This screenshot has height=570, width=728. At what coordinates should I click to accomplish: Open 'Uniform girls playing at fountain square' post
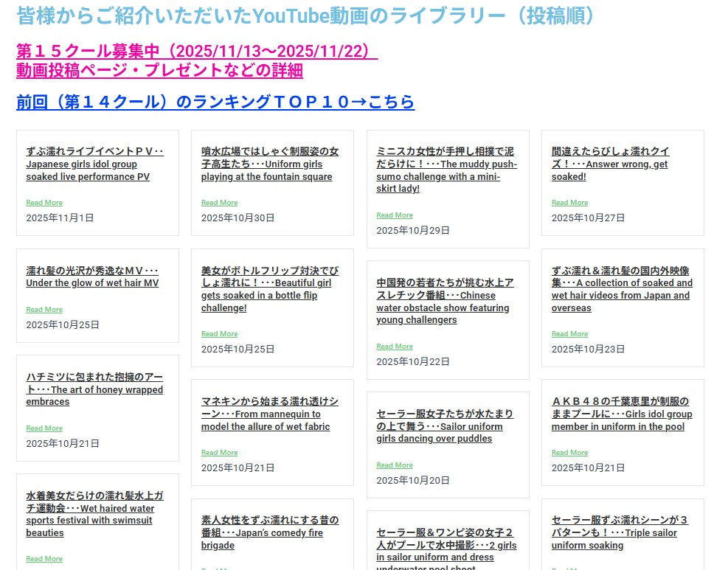[269, 164]
